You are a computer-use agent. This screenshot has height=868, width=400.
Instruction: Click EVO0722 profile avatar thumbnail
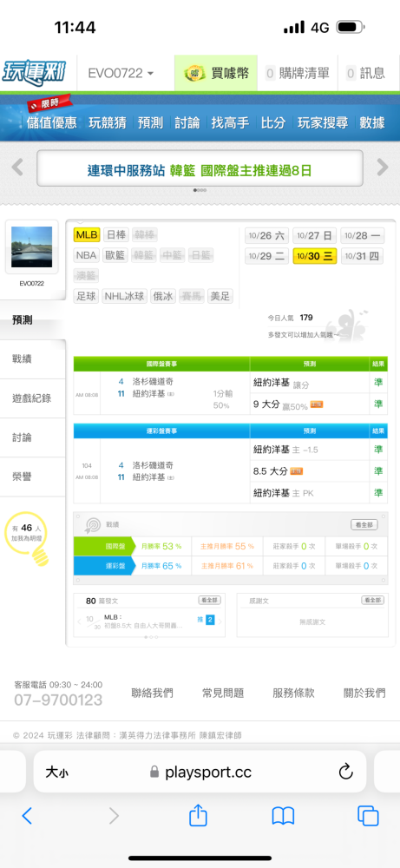tap(31, 247)
